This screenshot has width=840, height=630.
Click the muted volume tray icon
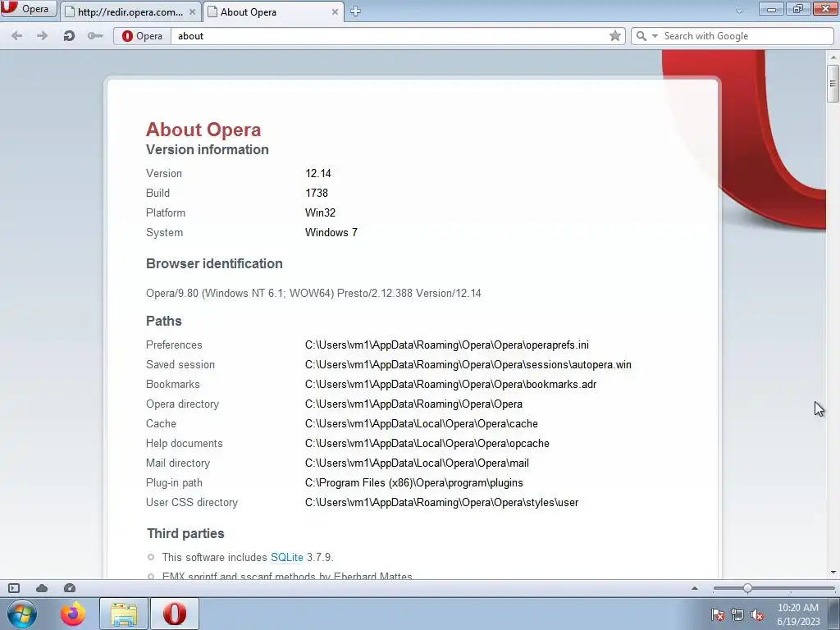coord(757,615)
